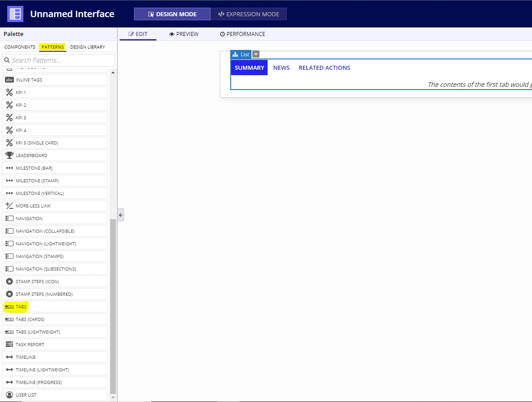Click the KPI 4 percent icon
Screen dimensions: 532x402
coord(9,130)
